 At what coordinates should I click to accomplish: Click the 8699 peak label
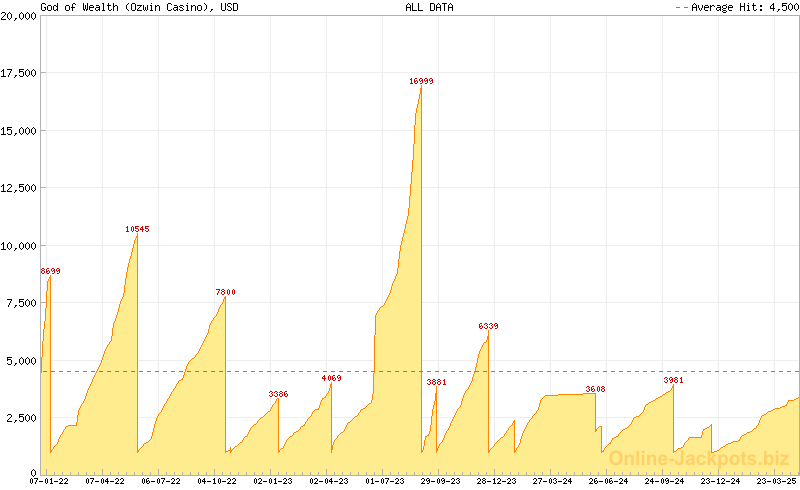pyautogui.click(x=50, y=271)
